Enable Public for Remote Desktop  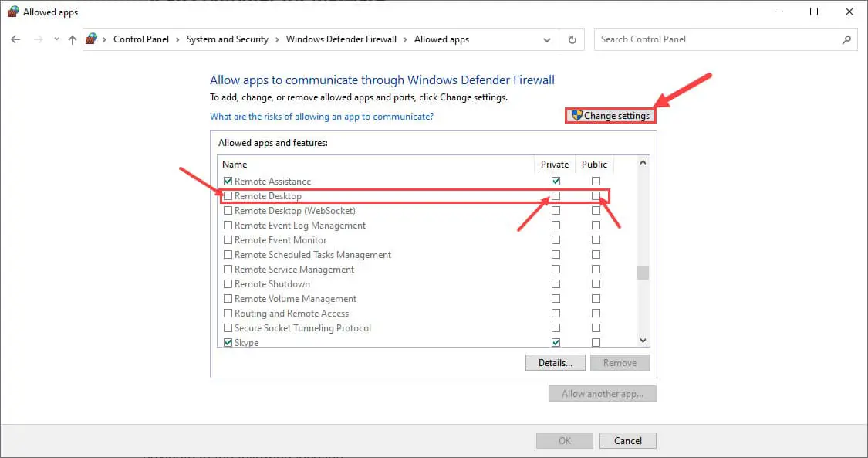point(596,196)
